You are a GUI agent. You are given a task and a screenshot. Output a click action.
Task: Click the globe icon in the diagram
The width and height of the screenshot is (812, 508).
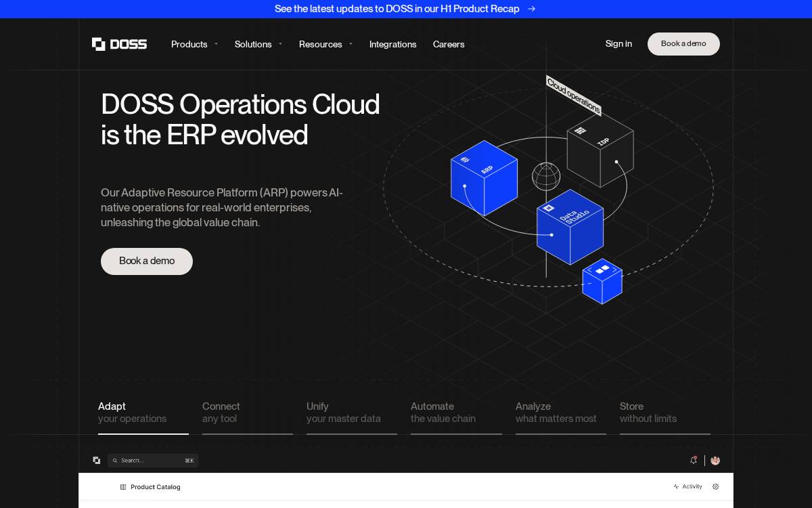(x=546, y=176)
